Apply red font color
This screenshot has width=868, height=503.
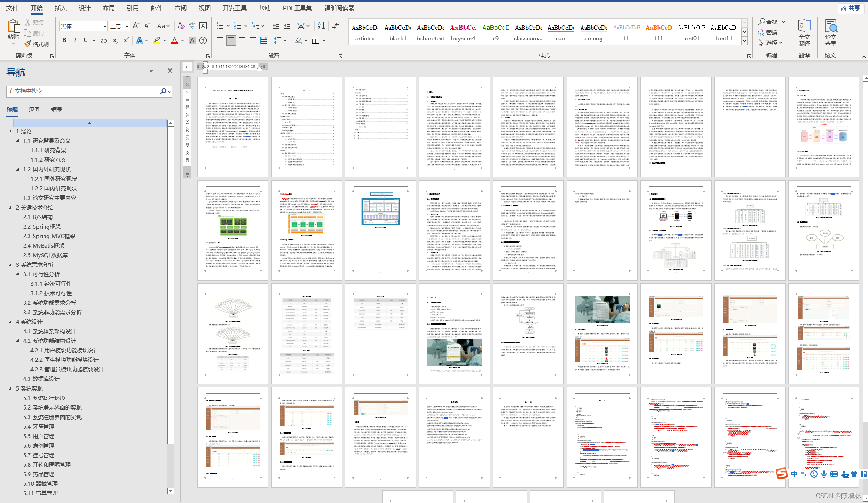pyautogui.click(x=175, y=40)
